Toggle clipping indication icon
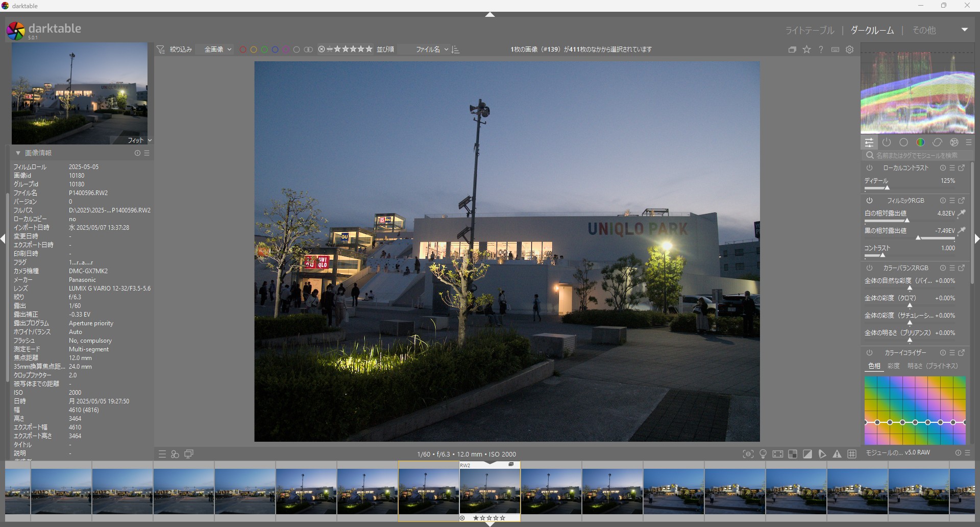Viewport: 980px width, 527px height. [x=807, y=454]
